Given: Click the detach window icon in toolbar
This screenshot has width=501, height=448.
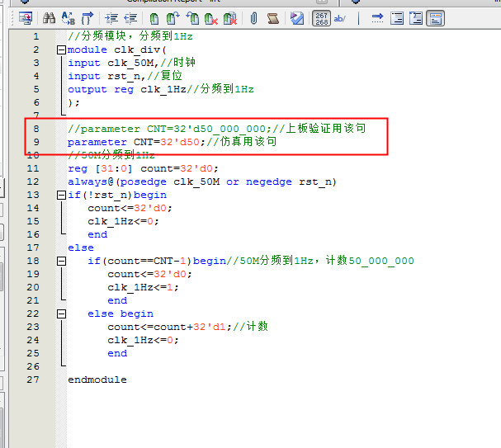Looking at the screenshot, I should point(26,18).
